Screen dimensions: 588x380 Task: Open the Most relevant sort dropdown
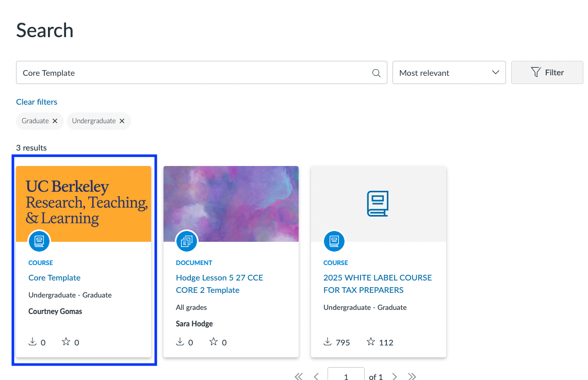tap(449, 73)
